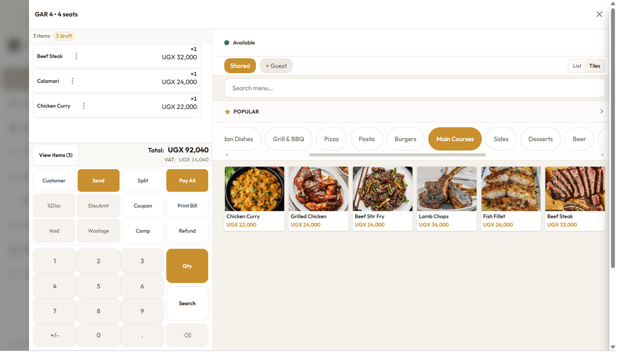Click the Available table status indicator

pyautogui.click(x=239, y=43)
